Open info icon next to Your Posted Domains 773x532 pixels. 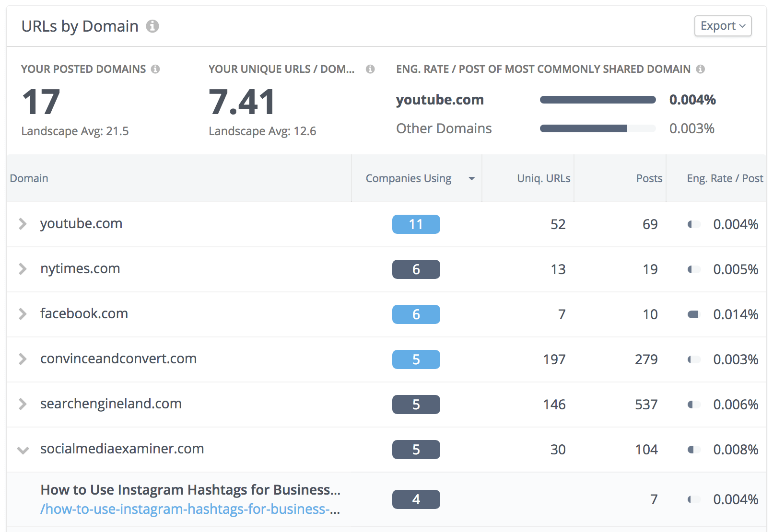pyautogui.click(x=155, y=69)
